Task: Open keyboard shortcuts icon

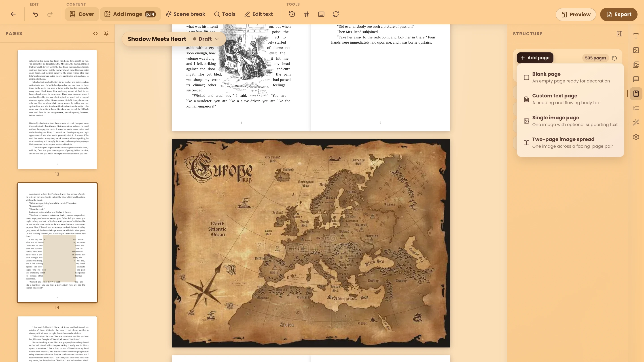Action: [x=321, y=14]
